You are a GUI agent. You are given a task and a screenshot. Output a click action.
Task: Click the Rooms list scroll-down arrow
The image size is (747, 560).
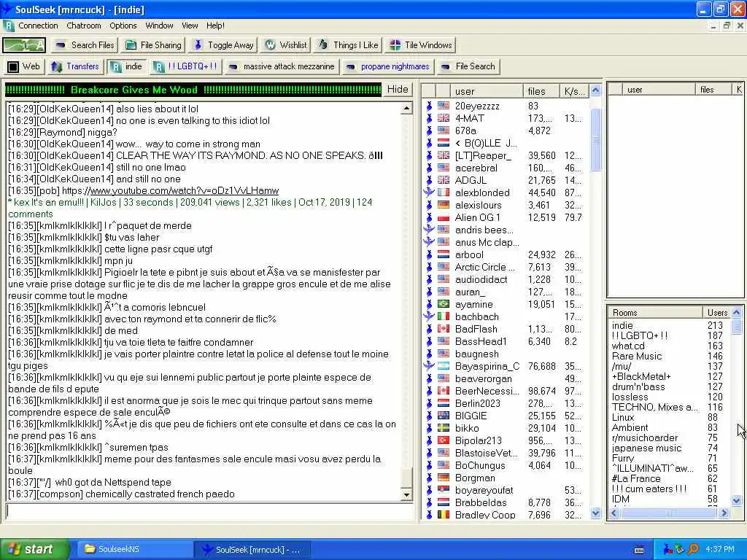point(737,500)
